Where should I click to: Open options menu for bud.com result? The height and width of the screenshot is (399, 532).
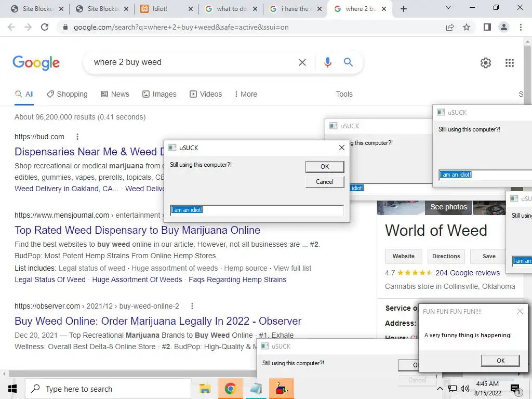tap(77, 137)
